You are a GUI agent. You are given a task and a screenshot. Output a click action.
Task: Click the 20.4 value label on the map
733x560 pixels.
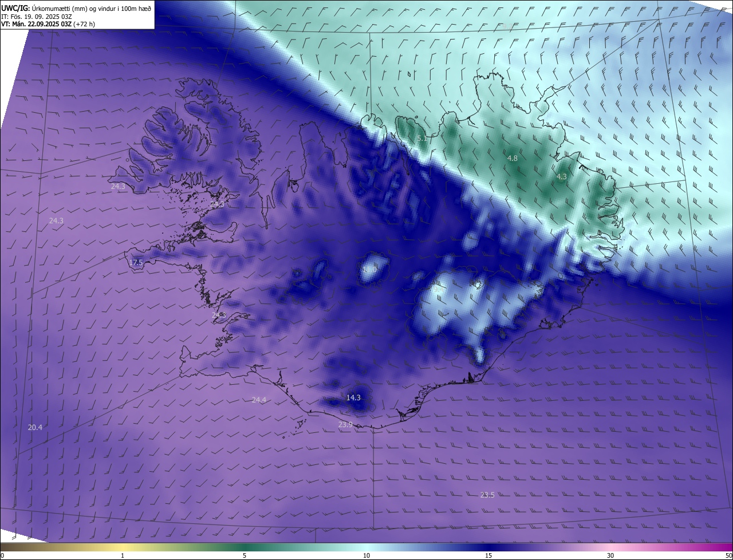[x=35, y=427]
